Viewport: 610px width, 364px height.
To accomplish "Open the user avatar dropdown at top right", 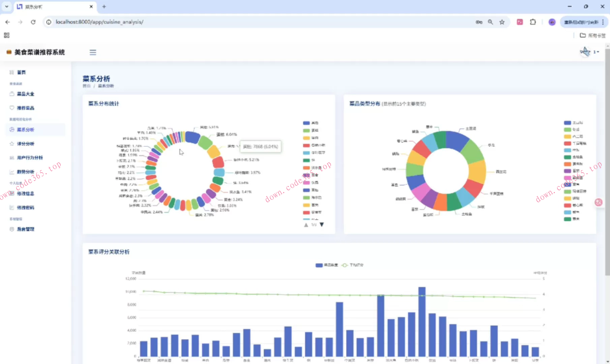I will [588, 52].
